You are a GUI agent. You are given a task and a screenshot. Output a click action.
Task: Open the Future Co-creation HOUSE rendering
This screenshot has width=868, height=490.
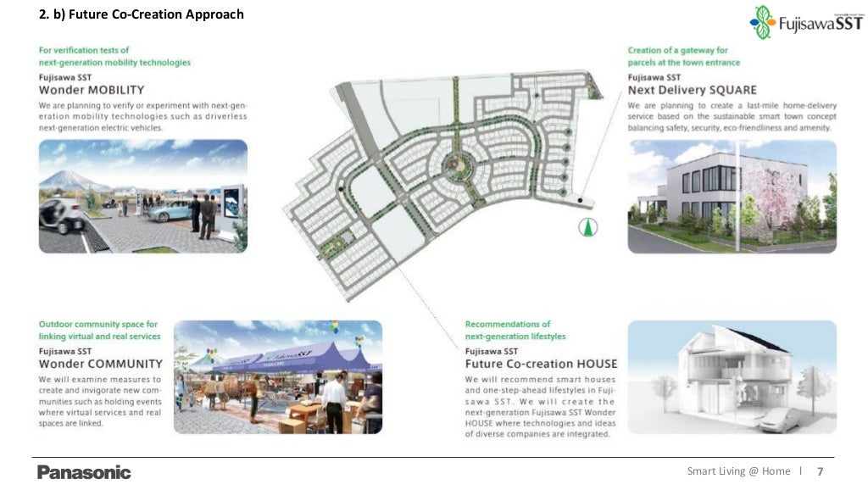coord(732,377)
